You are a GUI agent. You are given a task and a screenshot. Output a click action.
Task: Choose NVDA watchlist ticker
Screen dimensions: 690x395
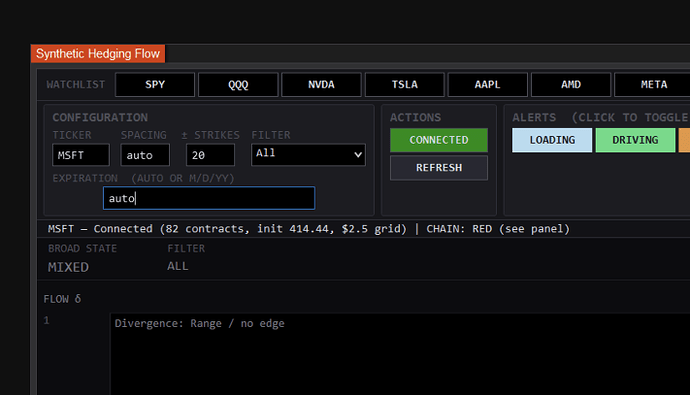(321, 84)
